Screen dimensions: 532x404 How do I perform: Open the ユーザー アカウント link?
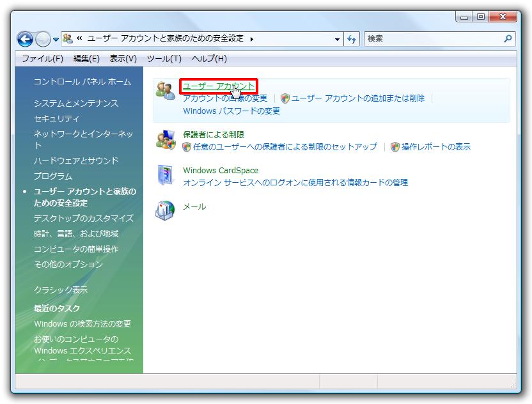[219, 86]
